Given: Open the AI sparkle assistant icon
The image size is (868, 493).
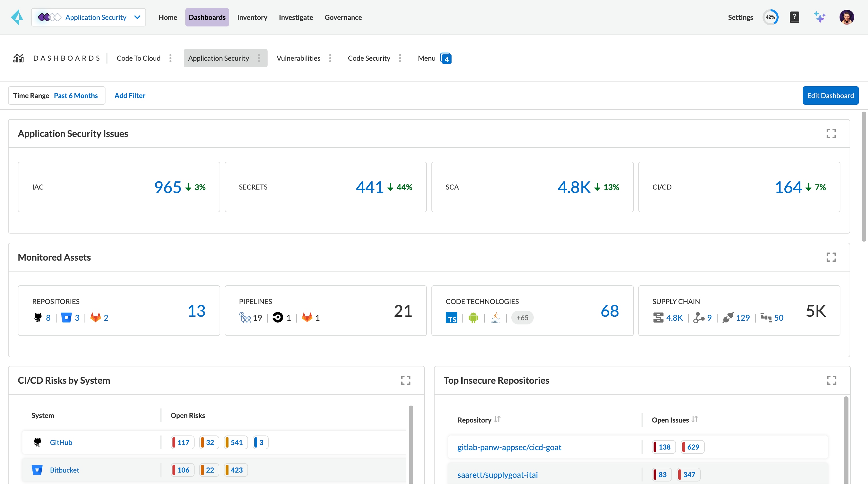Looking at the screenshot, I should pos(820,17).
